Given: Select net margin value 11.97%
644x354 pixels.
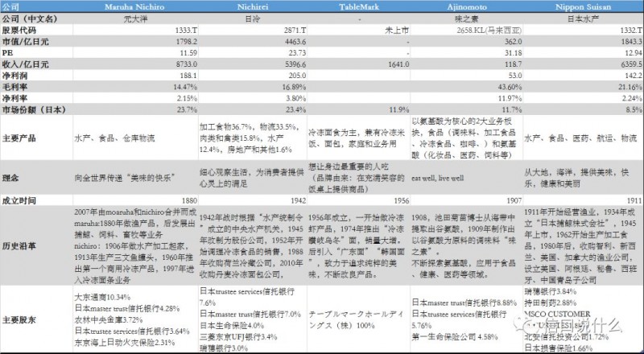Looking at the screenshot, I should pyautogui.click(x=510, y=99).
